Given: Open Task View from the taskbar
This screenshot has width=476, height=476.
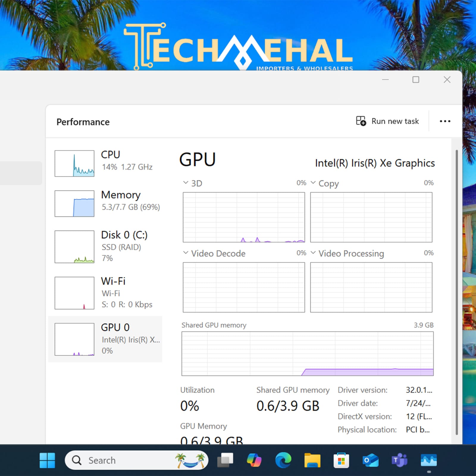Looking at the screenshot, I should [x=225, y=460].
